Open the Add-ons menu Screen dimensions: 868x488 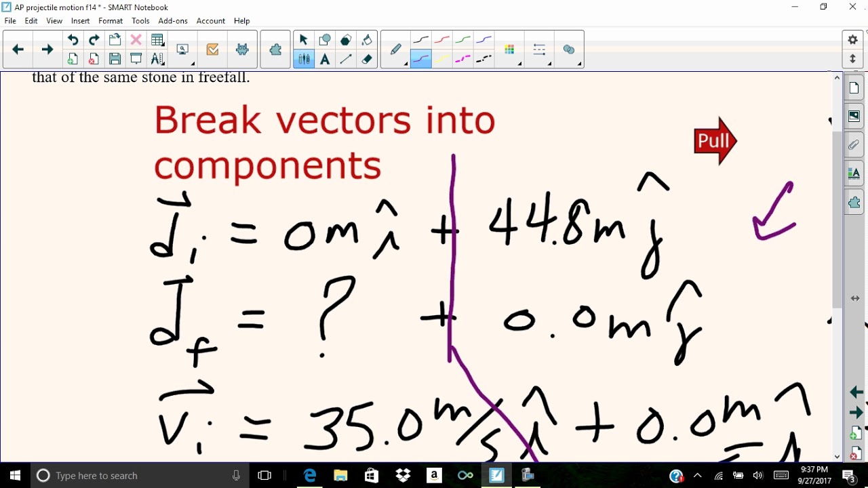point(173,21)
